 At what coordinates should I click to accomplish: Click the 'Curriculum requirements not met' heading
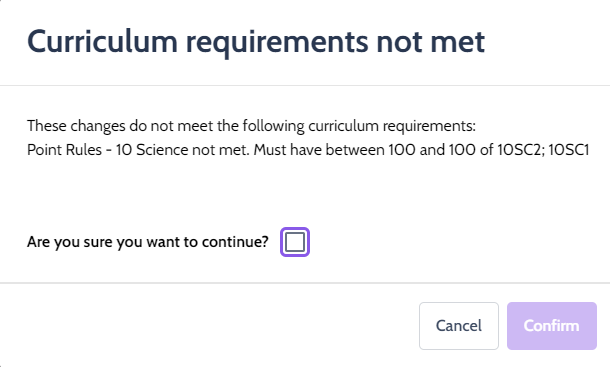pos(256,42)
